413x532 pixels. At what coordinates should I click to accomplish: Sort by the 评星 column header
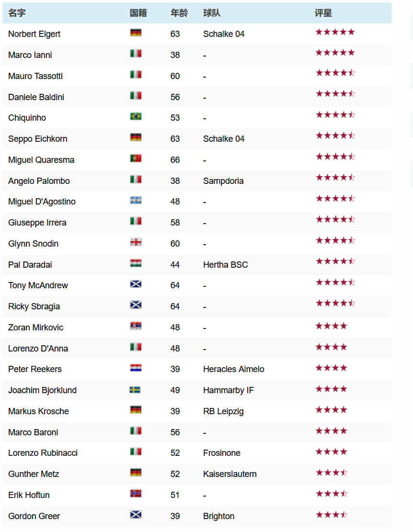pos(323,13)
